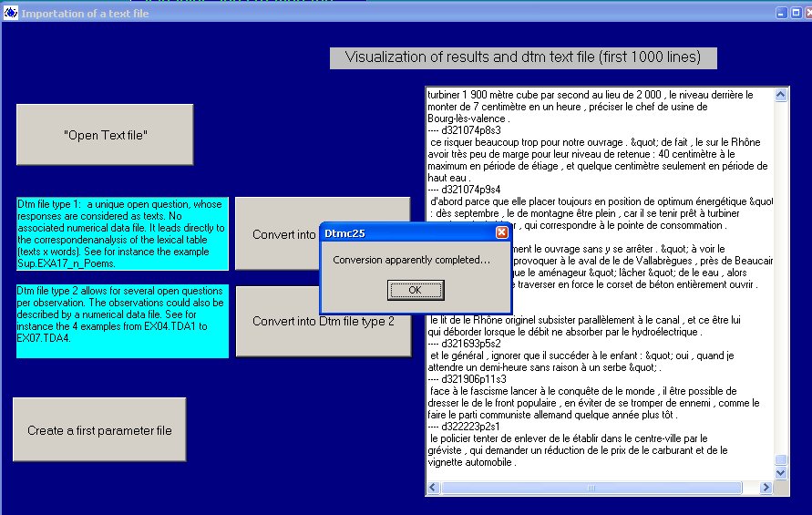Click the partly hidden Convert into type 1 button
812x515 pixels.
click(x=278, y=234)
